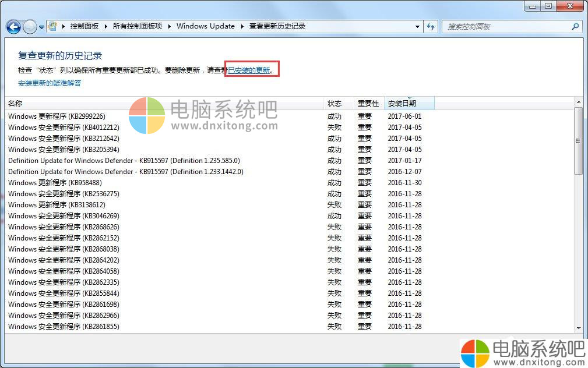This screenshot has height=368, width=588.
Task: Select Windows 安全更新程序 (KB2862966) row
Action: pyautogui.click(x=288, y=315)
